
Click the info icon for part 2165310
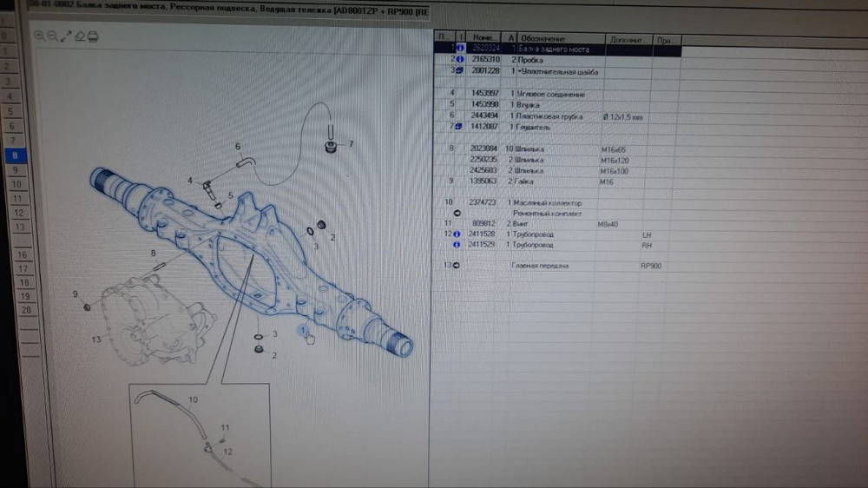pos(458,59)
